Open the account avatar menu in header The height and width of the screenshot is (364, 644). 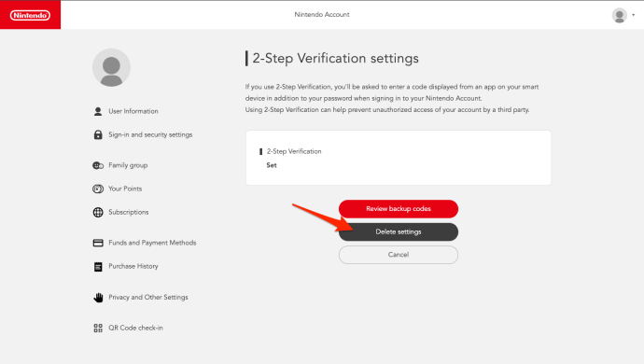pos(620,16)
